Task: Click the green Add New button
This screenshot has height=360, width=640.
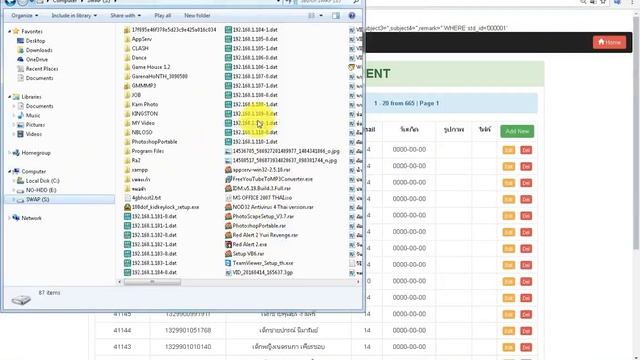Action: click(x=517, y=131)
